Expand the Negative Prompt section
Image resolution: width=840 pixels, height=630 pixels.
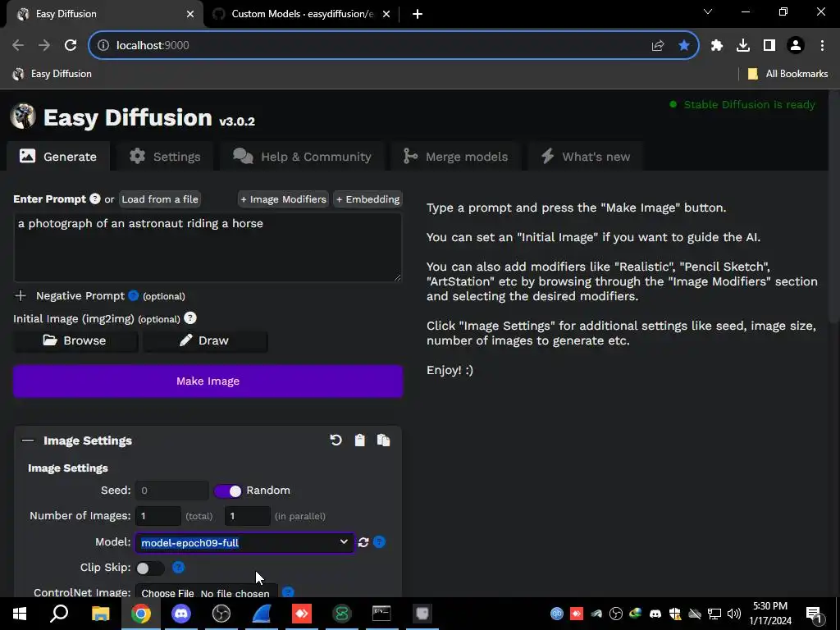pos(21,295)
